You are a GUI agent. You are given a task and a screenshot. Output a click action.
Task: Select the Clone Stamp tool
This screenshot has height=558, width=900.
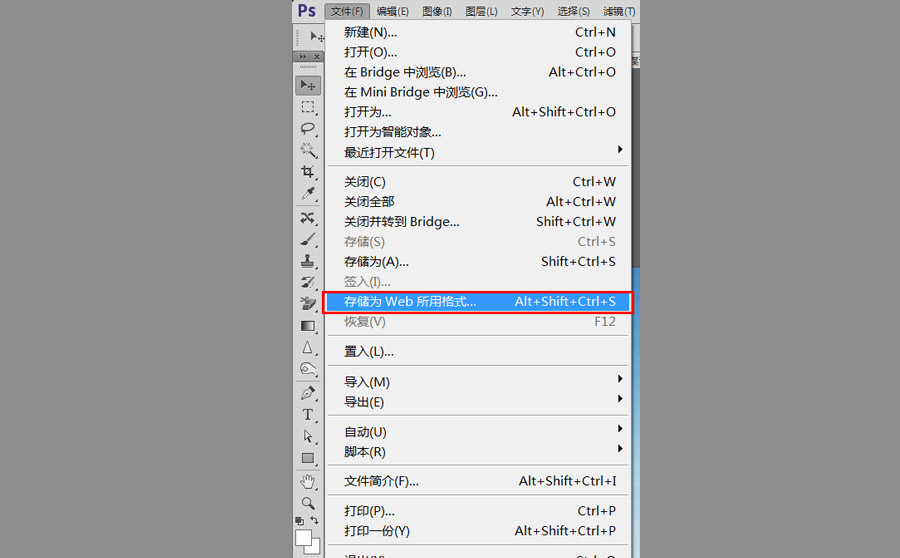pyautogui.click(x=308, y=261)
